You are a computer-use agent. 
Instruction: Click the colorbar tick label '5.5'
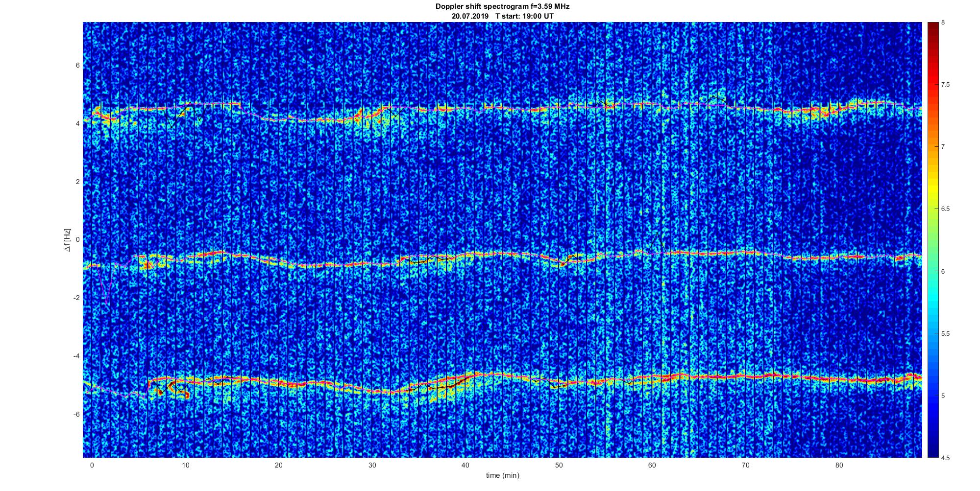[x=946, y=334]
